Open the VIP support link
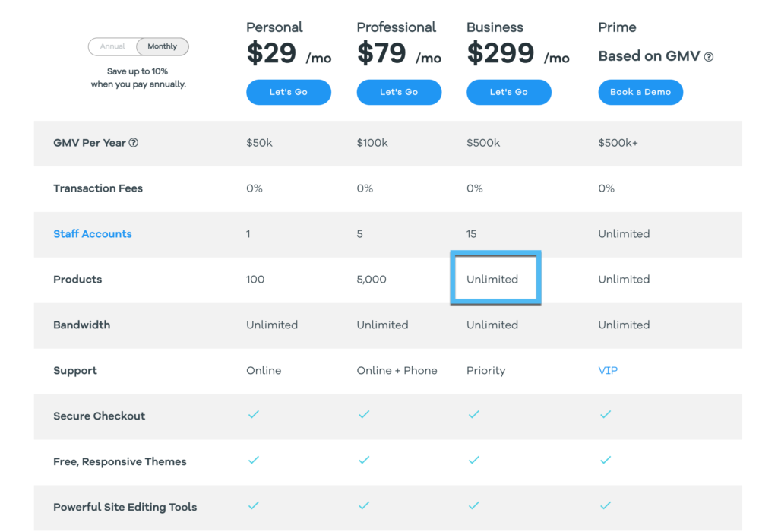This screenshot has width=778, height=532. [608, 371]
